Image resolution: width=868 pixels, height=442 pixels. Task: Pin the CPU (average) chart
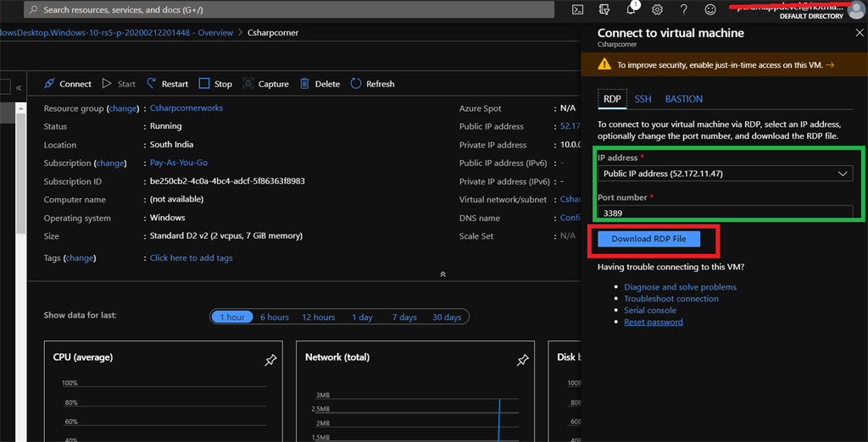click(x=270, y=361)
